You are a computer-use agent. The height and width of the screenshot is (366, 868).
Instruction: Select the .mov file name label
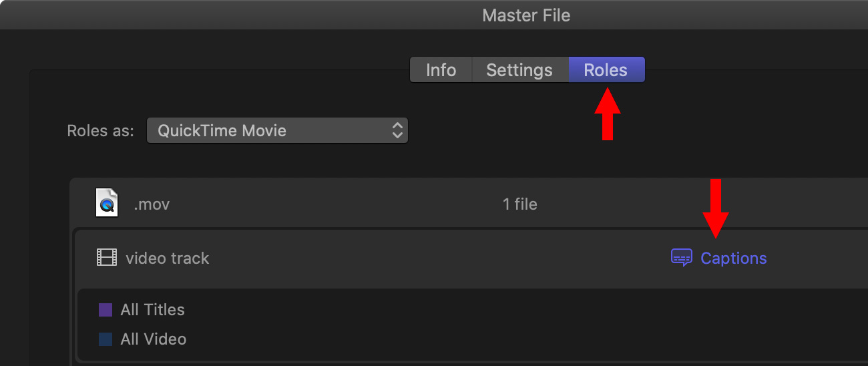[152, 204]
